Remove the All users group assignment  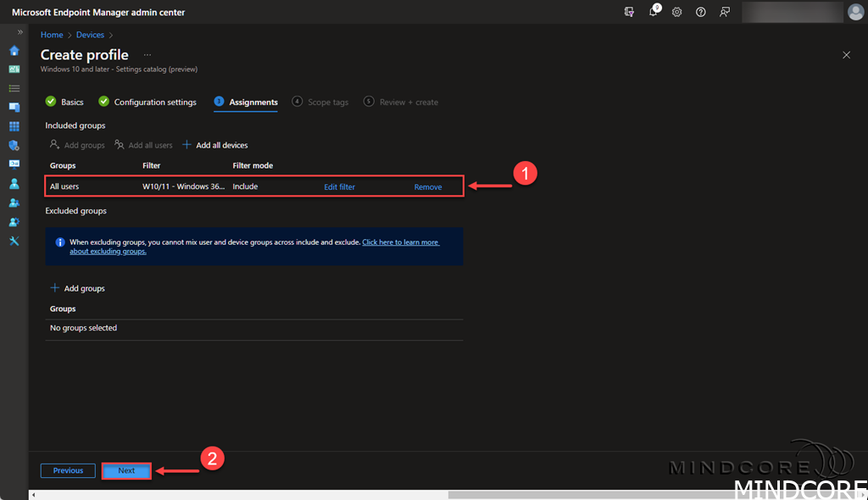click(x=427, y=186)
